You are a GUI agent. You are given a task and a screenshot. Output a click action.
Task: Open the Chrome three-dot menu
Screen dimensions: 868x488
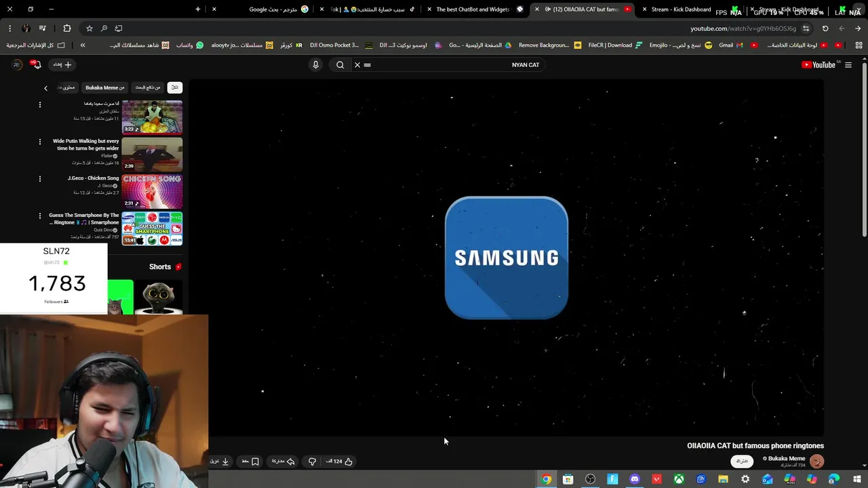(9, 28)
